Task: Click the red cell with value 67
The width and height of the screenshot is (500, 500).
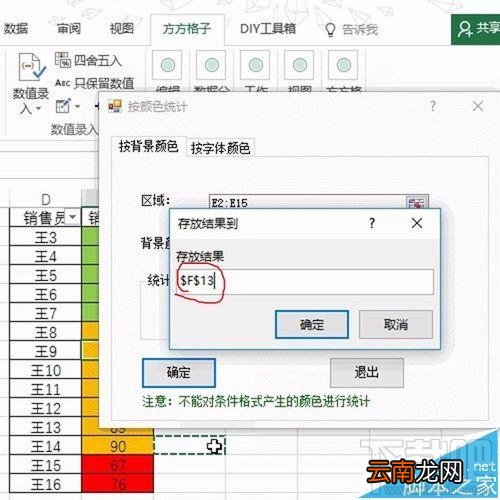Action: point(118,465)
